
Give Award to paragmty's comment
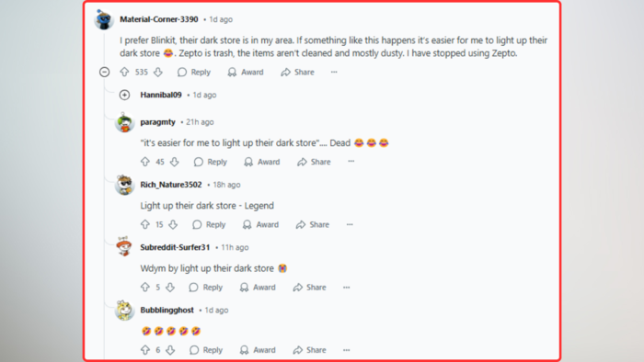[262, 162]
